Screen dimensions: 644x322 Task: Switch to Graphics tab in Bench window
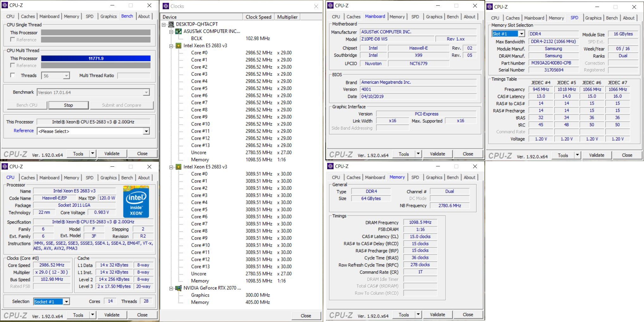(109, 16)
